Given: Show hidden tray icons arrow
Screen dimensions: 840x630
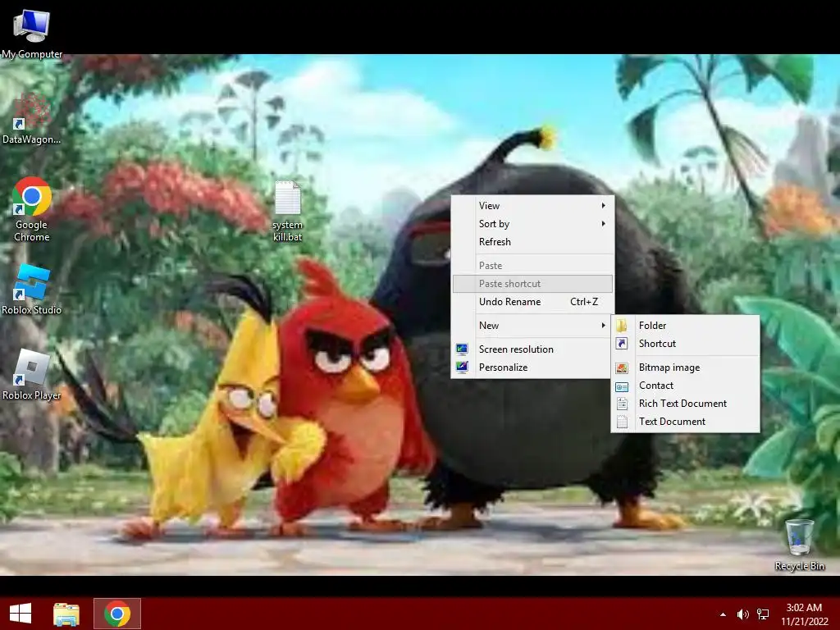Looking at the screenshot, I should (x=723, y=614).
